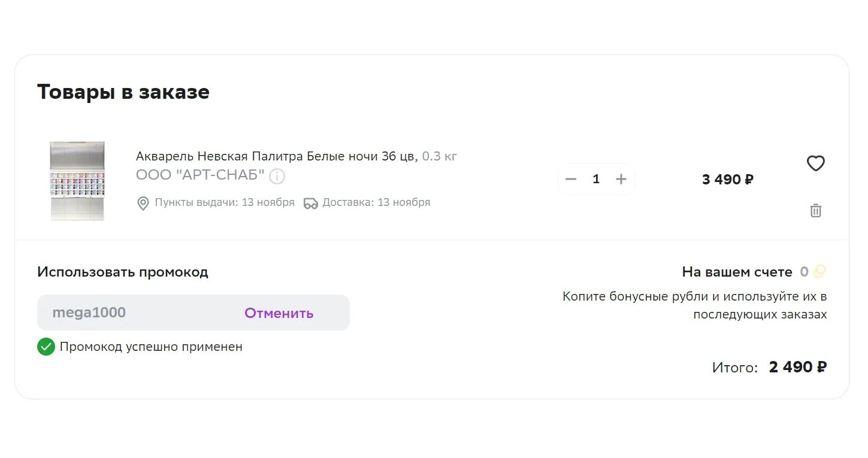
Task: Click the delivery truck icon
Action: click(310, 204)
